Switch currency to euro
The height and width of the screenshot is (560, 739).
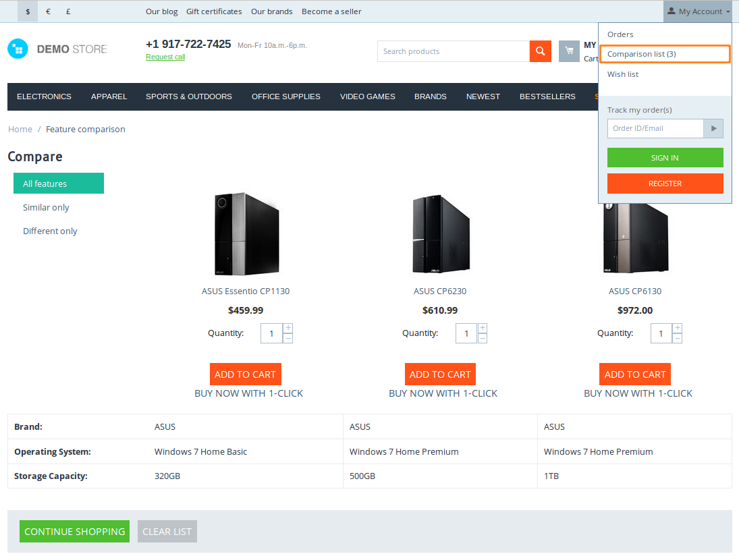click(x=48, y=11)
